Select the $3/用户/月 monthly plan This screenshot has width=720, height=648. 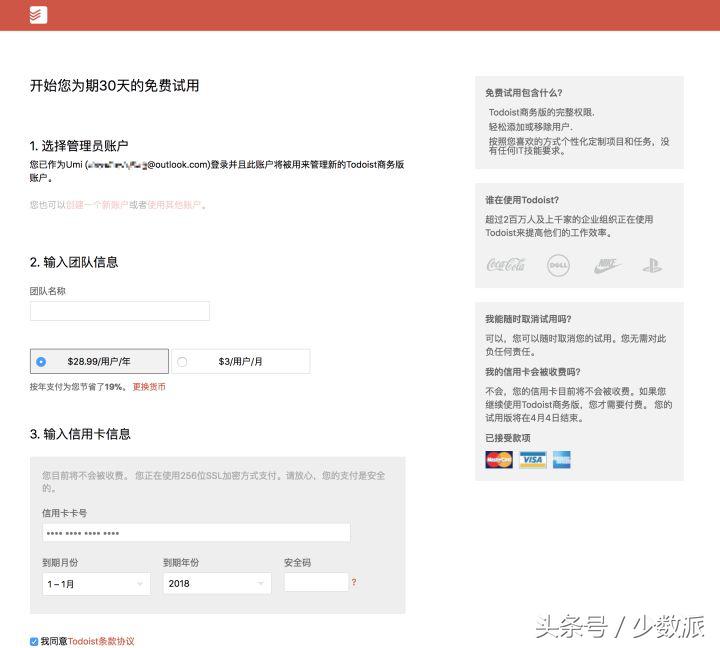click(x=241, y=361)
